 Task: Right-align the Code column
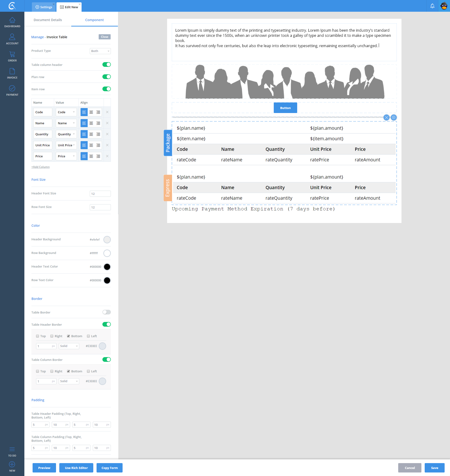(x=98, y=112)
